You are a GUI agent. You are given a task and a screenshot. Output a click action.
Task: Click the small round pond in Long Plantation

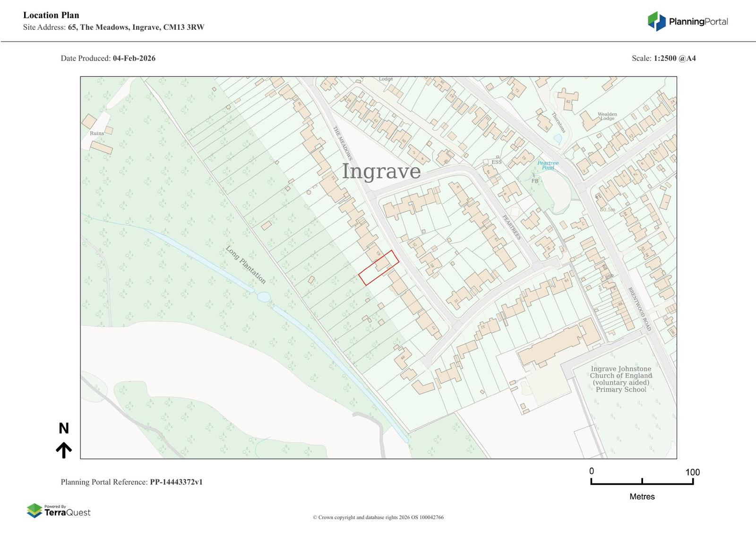click(x=263, y=297)
